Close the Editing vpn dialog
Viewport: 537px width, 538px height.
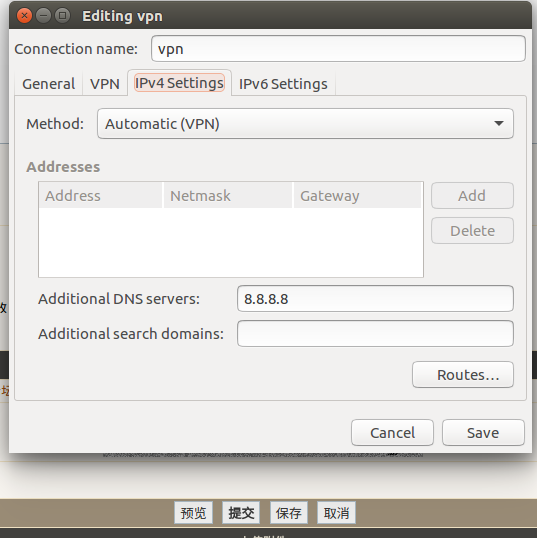24,16
